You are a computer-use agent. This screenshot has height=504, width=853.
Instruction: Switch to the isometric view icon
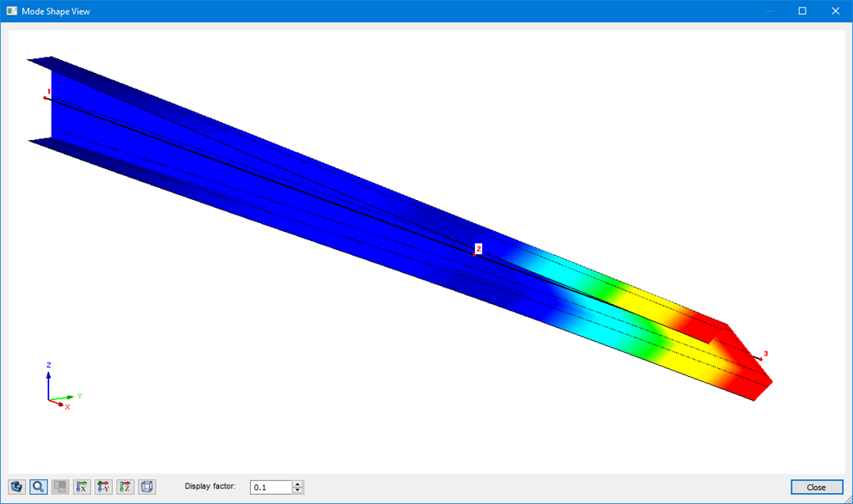coord(146,486)
